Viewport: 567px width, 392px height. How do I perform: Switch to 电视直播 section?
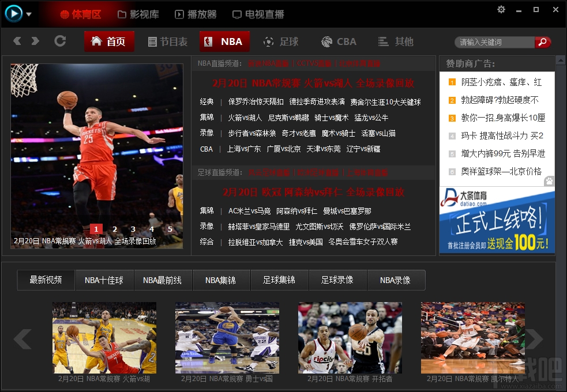(x=258, y=14)
